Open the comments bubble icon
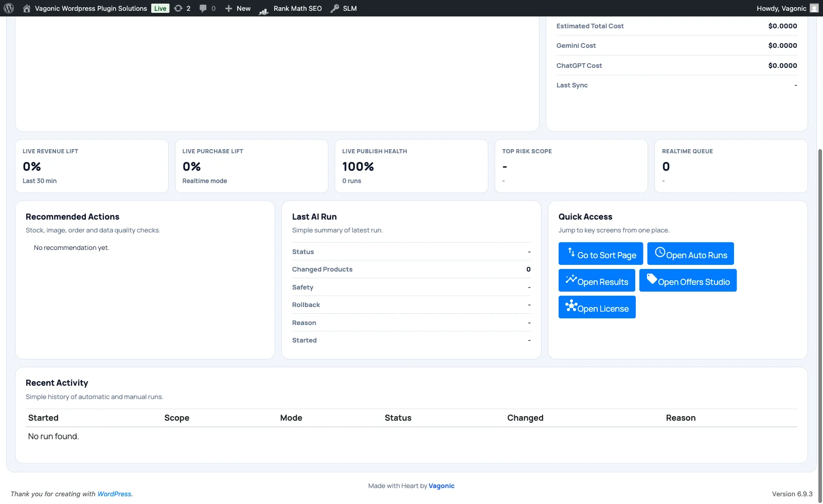This screenshot has height=504, width=823. click(203, 8)
